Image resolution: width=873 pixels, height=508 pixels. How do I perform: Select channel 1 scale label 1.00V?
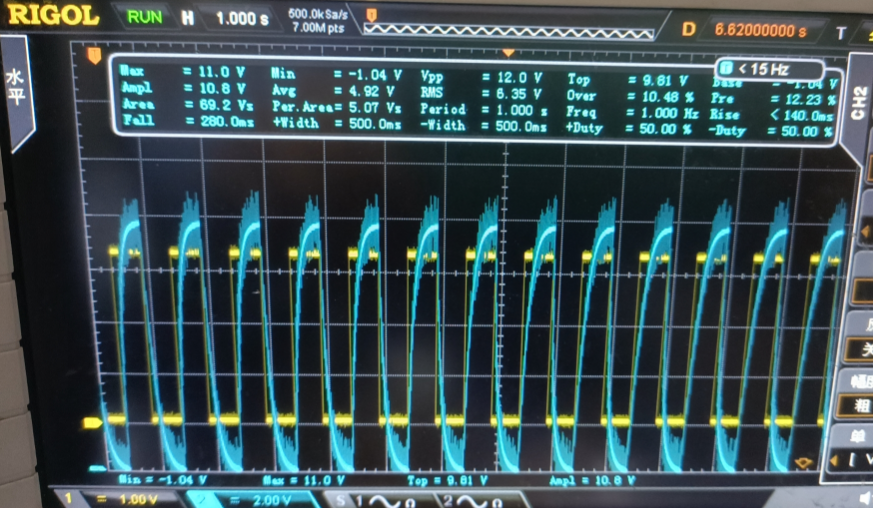[138, 499]
